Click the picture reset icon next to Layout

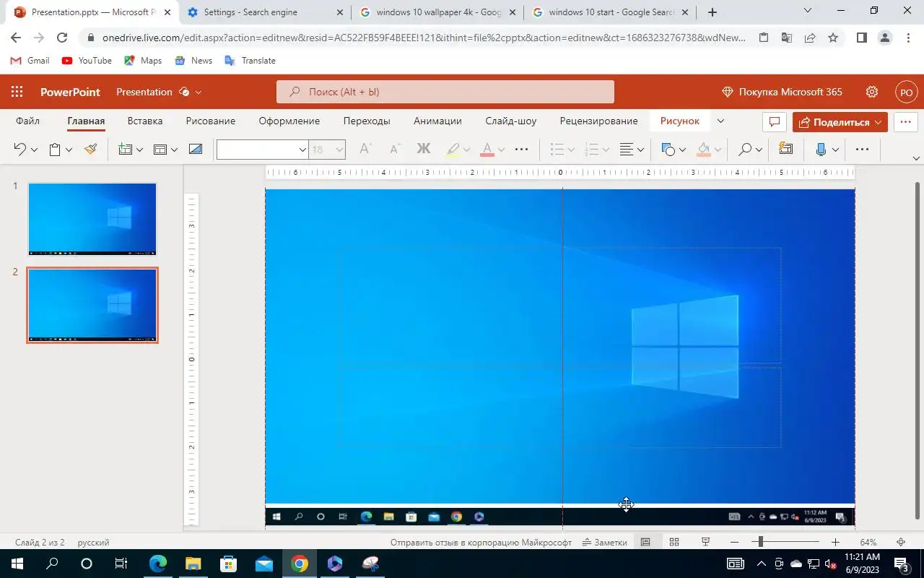196,150
